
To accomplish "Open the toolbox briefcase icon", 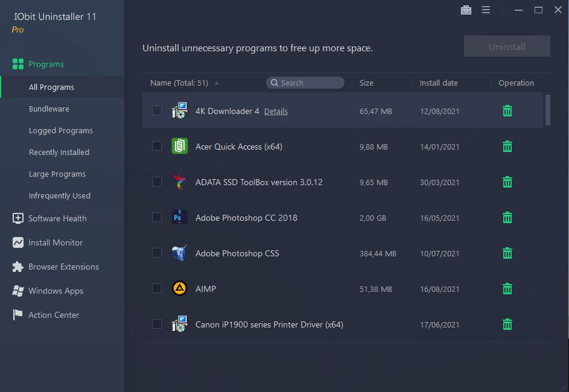I will point(466,10).
